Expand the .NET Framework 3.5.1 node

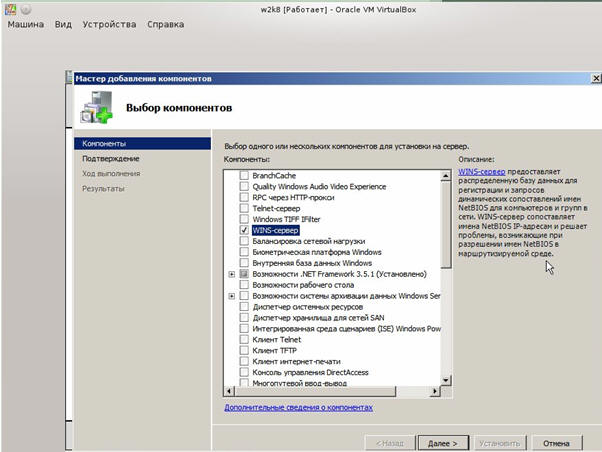[x=232, y=274]
